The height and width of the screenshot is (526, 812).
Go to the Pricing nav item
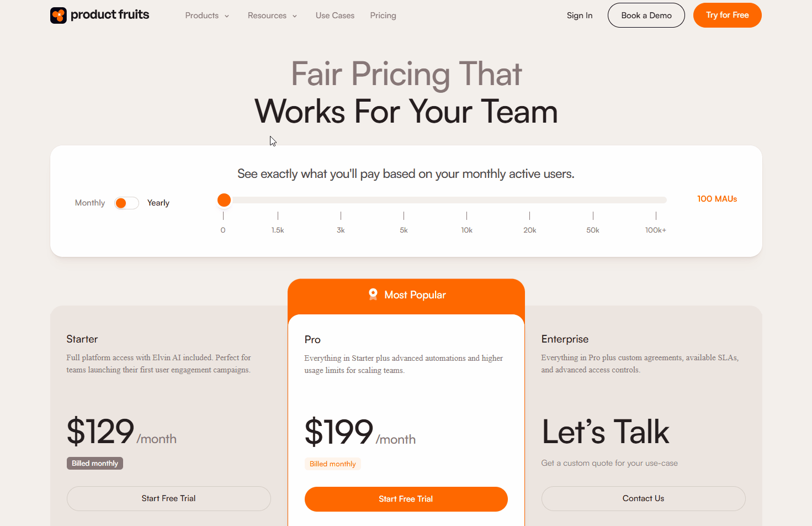pyautogui.click(x=383, y=15)
